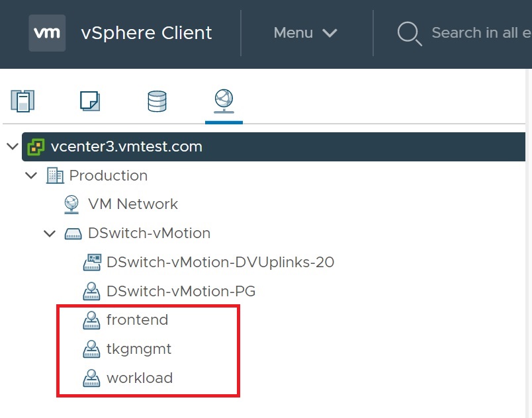This screenshot has width=532, height=418.
Task: Collapse the Production datacenter node
Action: coord(30,176)
